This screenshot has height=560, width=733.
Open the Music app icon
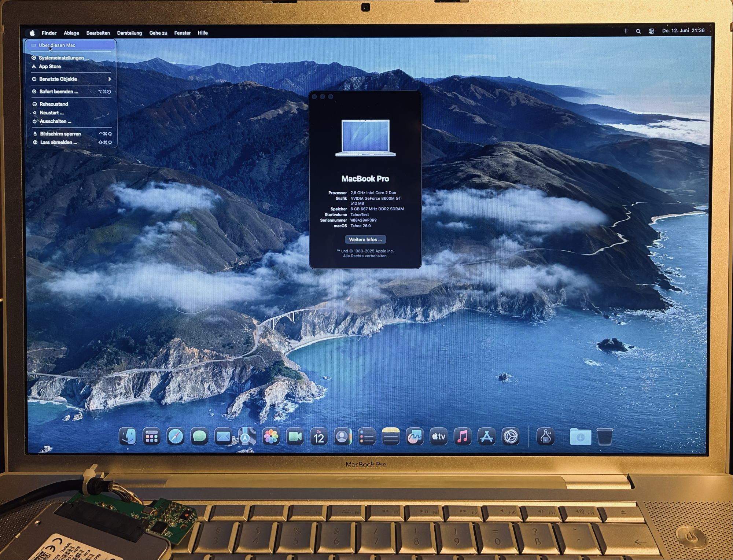[463, 436]
